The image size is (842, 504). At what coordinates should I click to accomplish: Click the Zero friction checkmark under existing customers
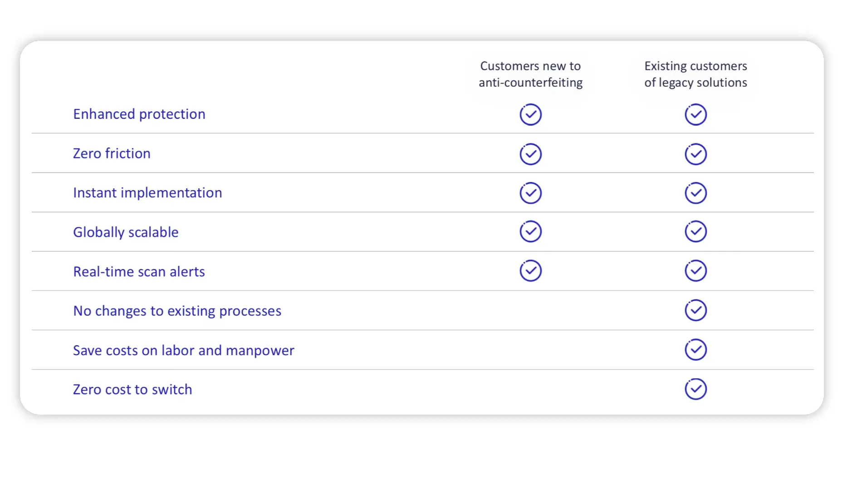[x=695, y=154]
